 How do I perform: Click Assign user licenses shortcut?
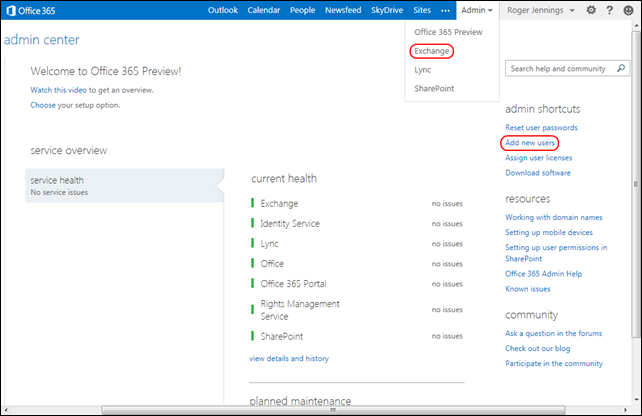pos(538,158)
